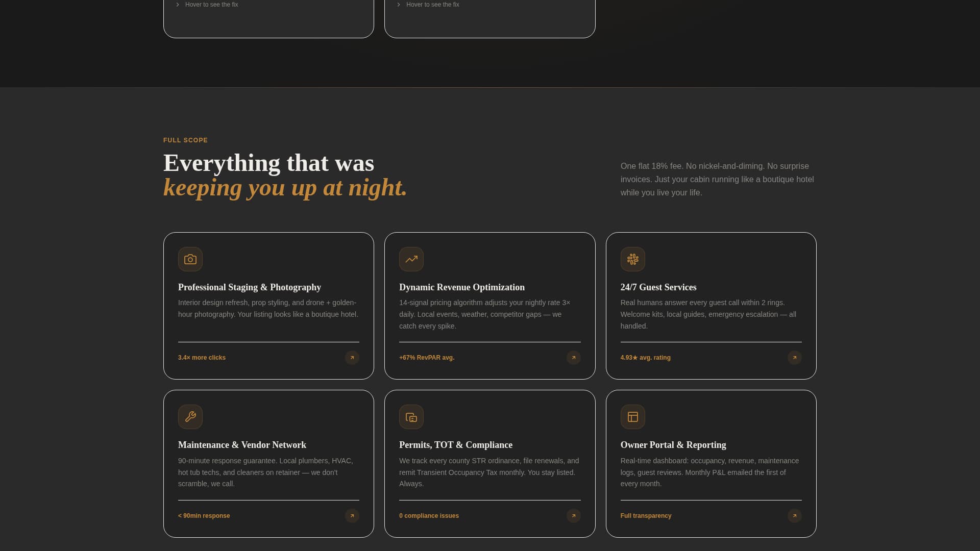Click the arrow icon next to 4.93★ avg. rating
This screenshot has height=551, width=980.
tap(794, 358)
